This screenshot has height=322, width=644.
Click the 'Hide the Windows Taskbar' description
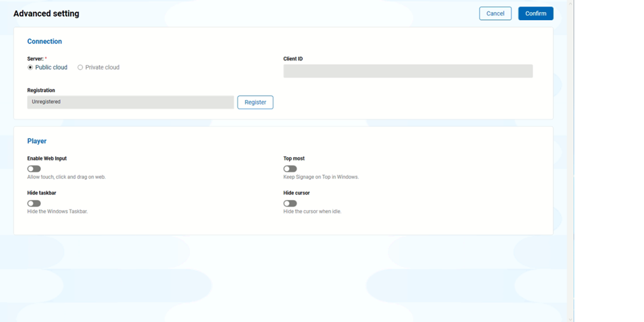click(58, 211)
